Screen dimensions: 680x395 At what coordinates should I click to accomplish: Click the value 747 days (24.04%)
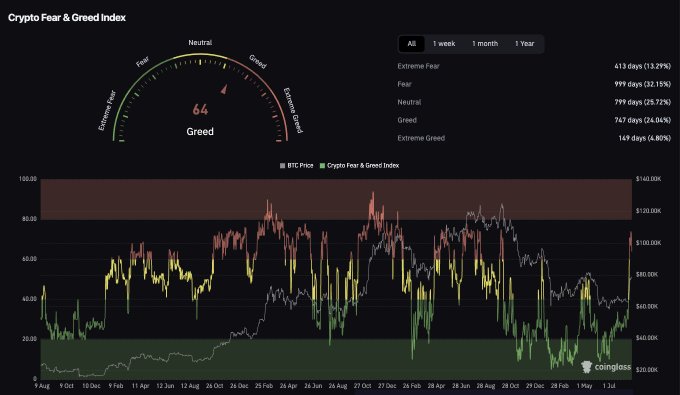pyautogui.click(x=642, y=120)
